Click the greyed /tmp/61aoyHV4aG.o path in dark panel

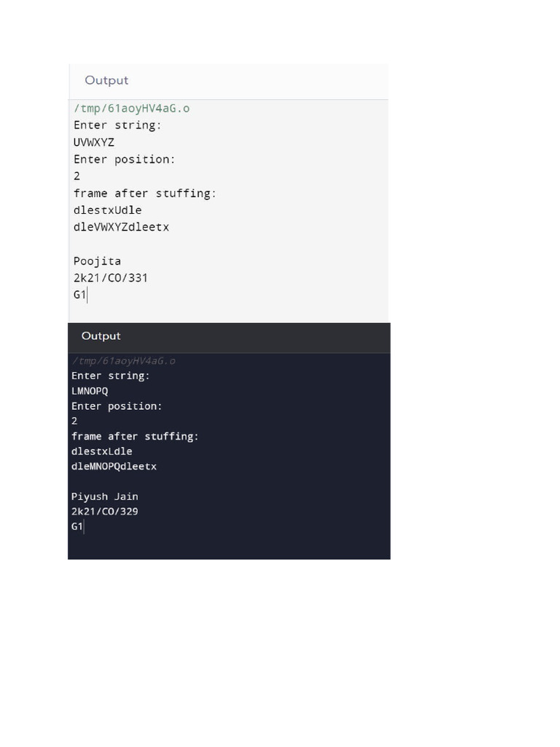tap(123, 361)
